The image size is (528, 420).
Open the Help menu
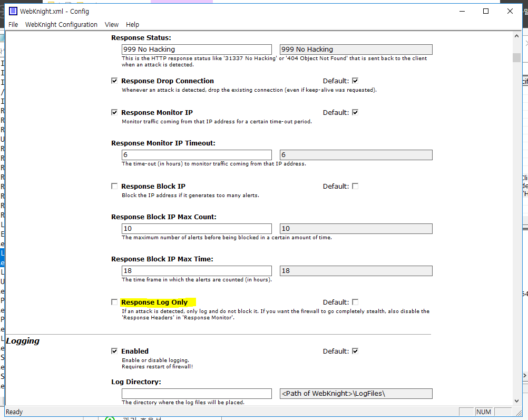tap(132, 25)
